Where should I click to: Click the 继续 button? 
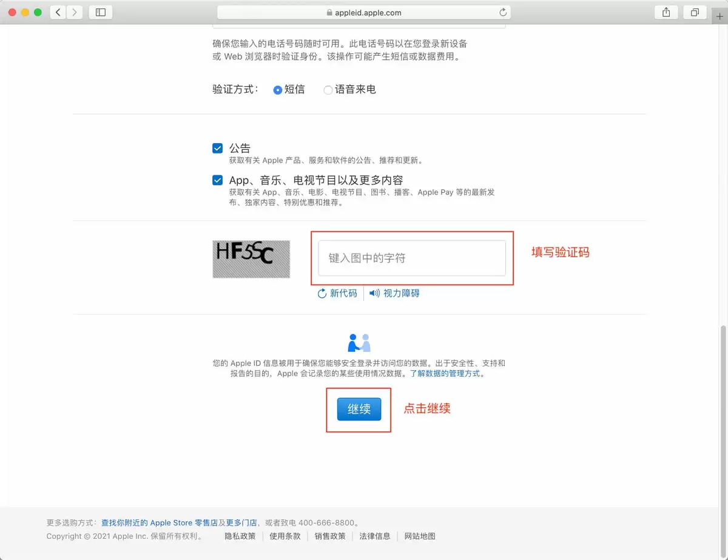359,409
